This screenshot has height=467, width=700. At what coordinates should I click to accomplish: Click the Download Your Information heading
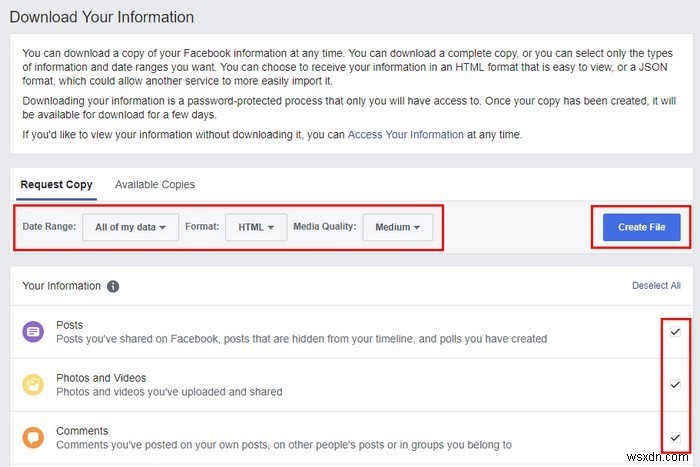coord(102,17)
